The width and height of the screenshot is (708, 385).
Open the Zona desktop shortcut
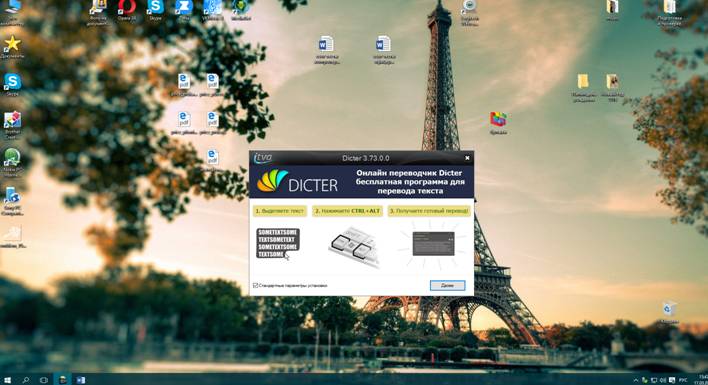[184, 9]
